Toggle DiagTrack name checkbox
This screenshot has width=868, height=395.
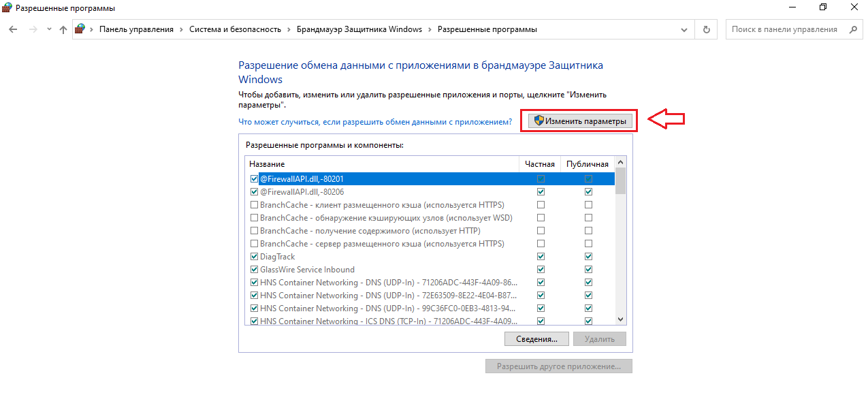[255, 257]
